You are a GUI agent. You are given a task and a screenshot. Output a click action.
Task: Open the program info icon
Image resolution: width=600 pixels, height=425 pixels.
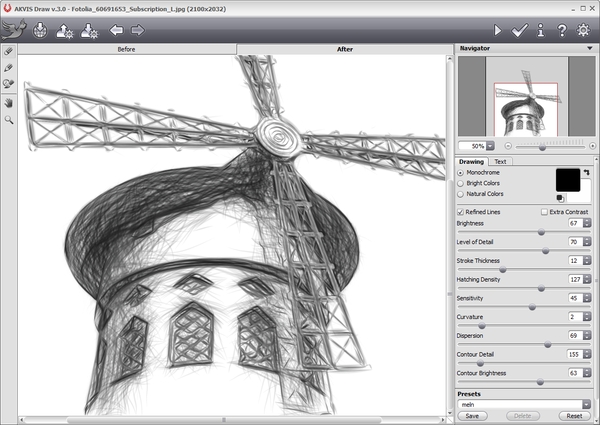coord(541,30)
